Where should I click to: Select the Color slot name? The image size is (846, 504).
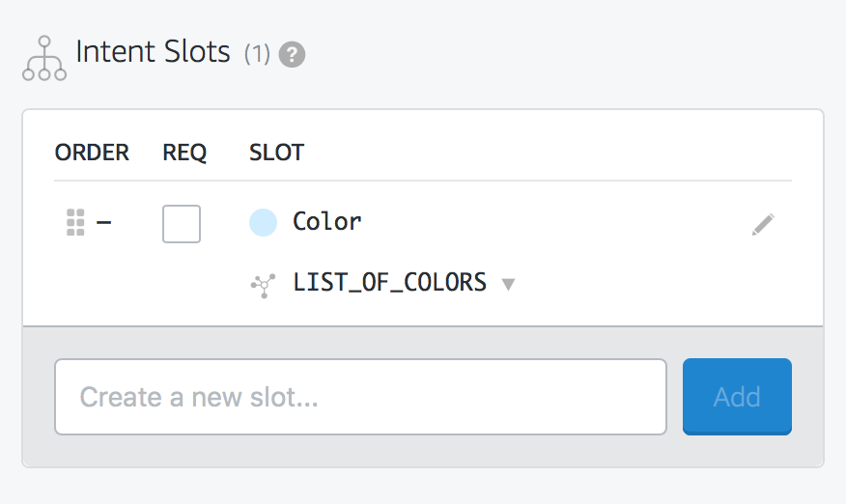[x=327, y=222]
